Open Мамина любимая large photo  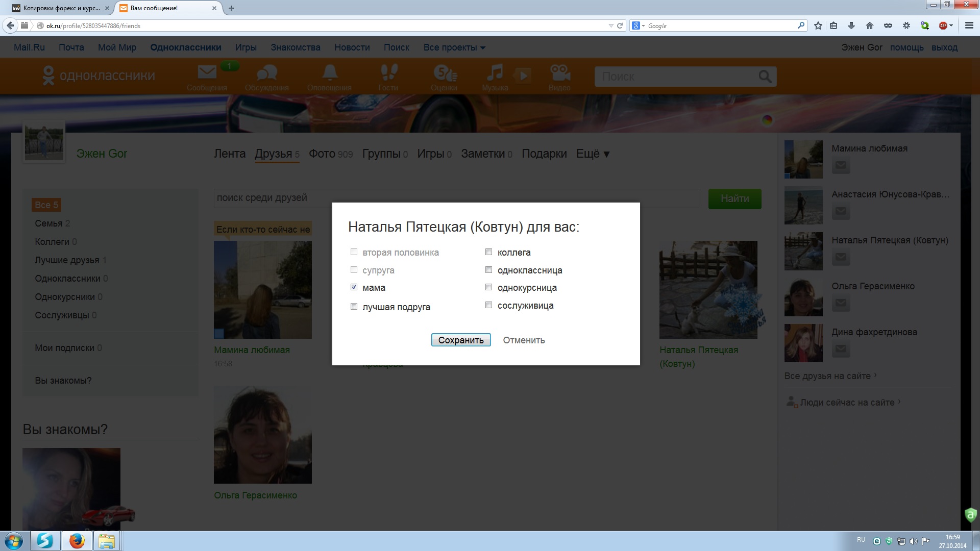click(x=263, y=290)
